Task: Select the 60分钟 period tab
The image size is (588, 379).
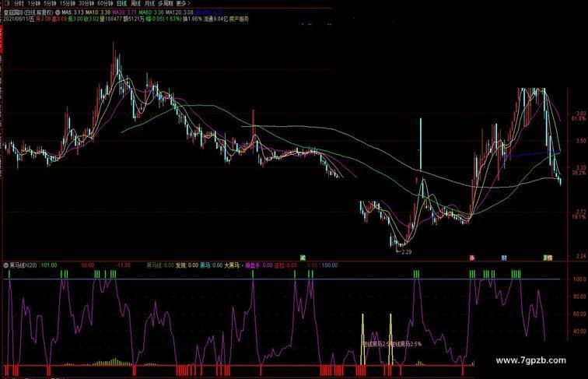Action: point(105,3)
